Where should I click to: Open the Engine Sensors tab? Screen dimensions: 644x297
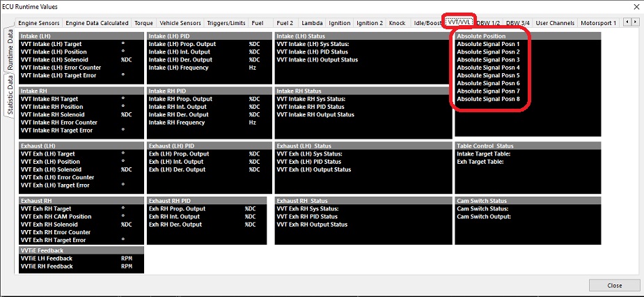[x=39, y=23]
